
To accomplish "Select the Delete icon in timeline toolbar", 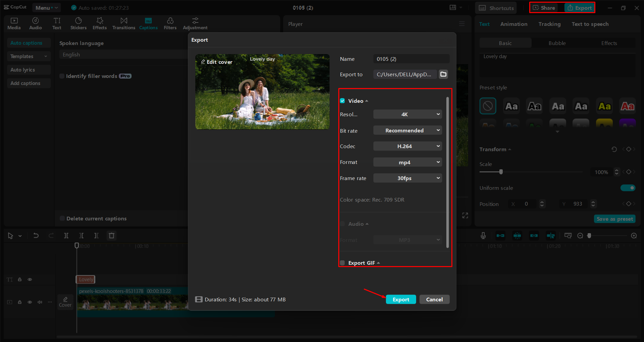I will tap(111, 236).
